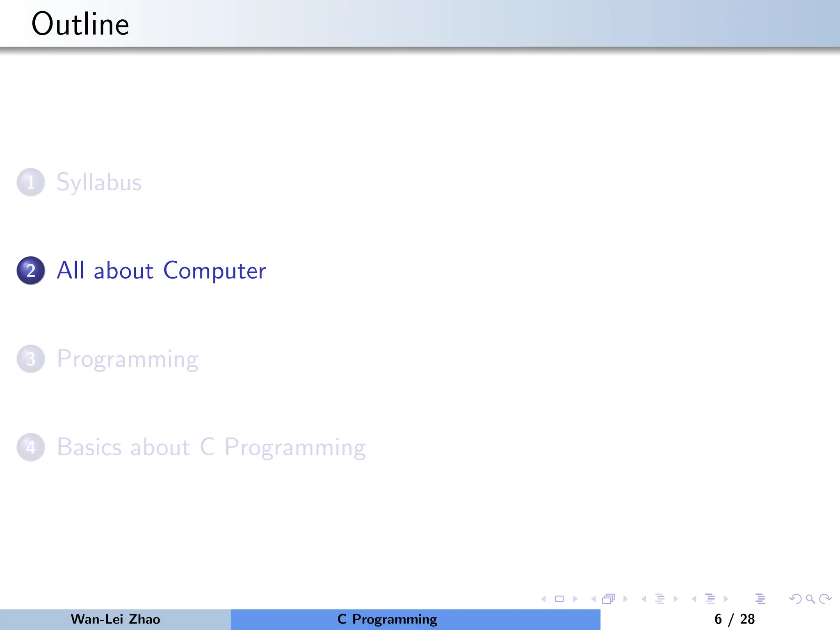Click the Outline slide title
This screenshot has height=630, width=840.
pyautogui.click(x=80, y=24)
